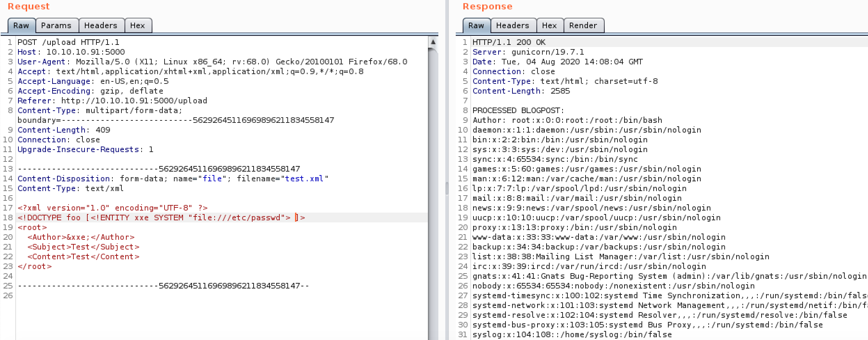Click the request scrollbar up arrow
The image size is (868, 340).
[433, 42]
